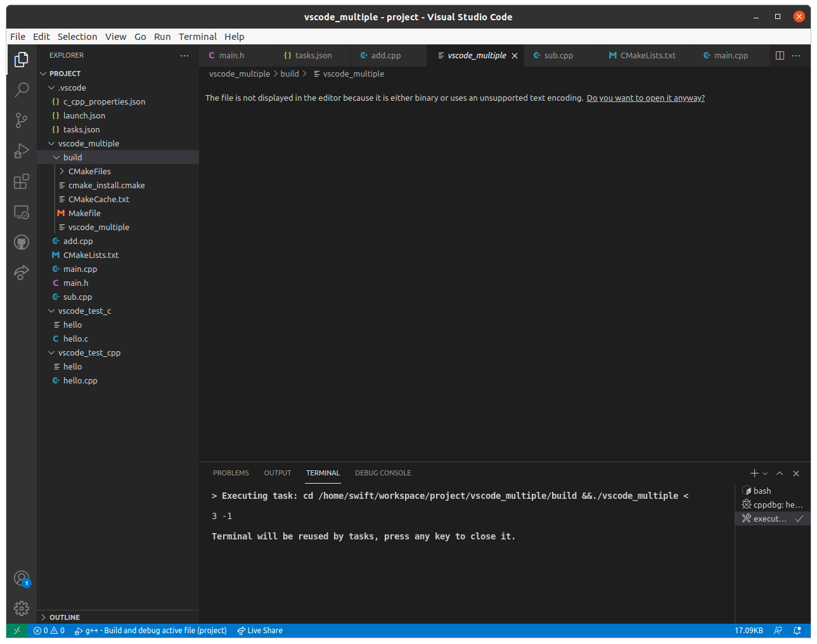Open editor more actions ellipsis
Screen dimensions: 817x644
click(797, 55)
